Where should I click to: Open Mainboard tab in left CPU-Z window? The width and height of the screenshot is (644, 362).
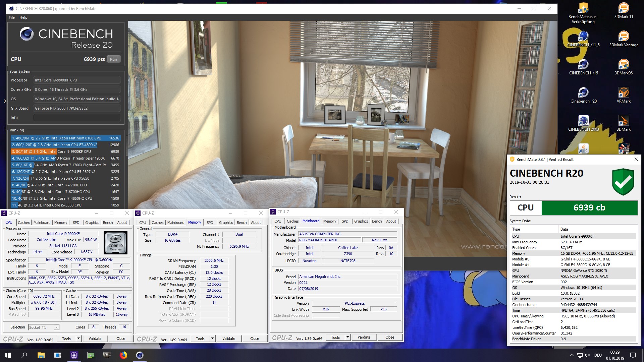point(42,223)
